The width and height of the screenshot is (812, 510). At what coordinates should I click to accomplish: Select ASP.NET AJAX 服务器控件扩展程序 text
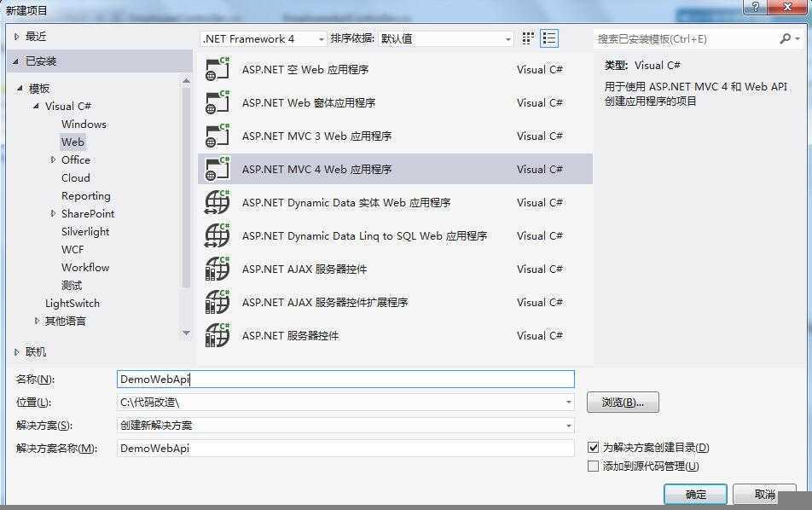(325, 303)
